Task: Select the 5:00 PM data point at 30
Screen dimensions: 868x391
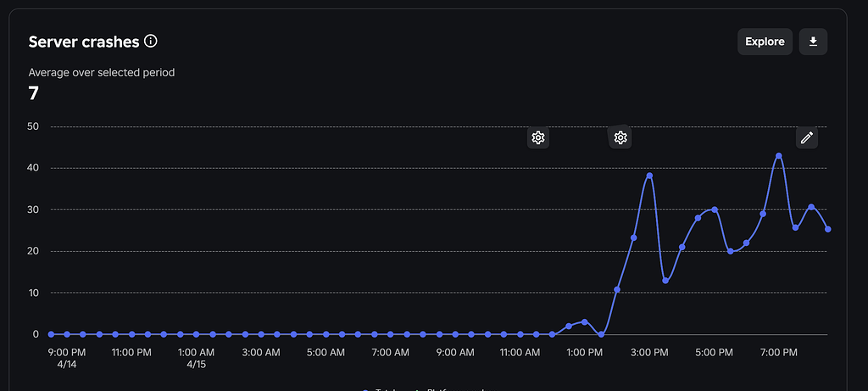Action: pyautogui.click(x=714, y=209)
